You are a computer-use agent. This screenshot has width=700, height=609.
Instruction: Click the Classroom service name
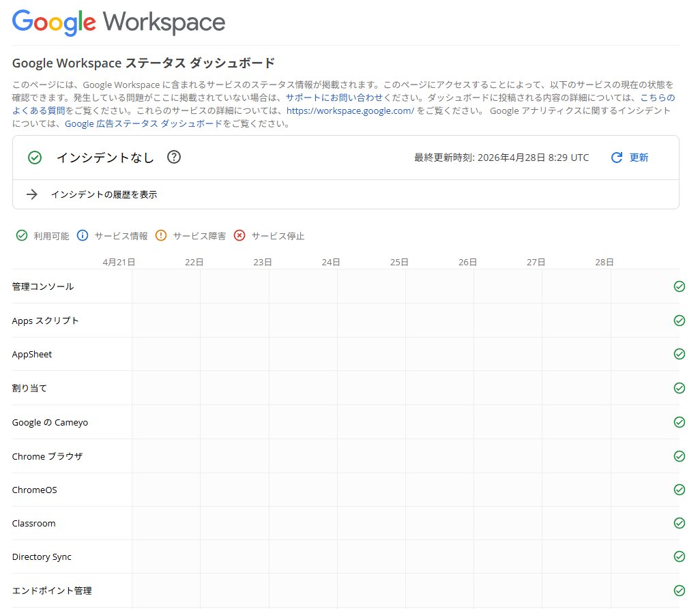point(33,523)
